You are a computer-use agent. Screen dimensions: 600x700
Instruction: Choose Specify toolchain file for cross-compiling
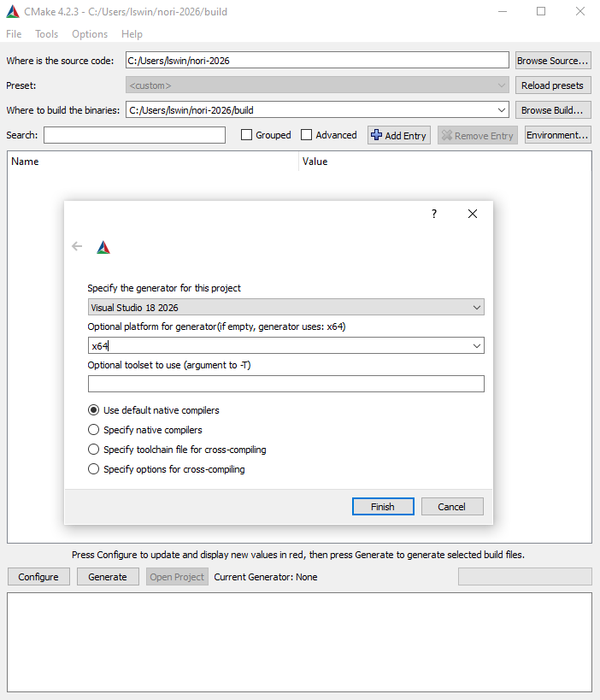click(94, 450)
